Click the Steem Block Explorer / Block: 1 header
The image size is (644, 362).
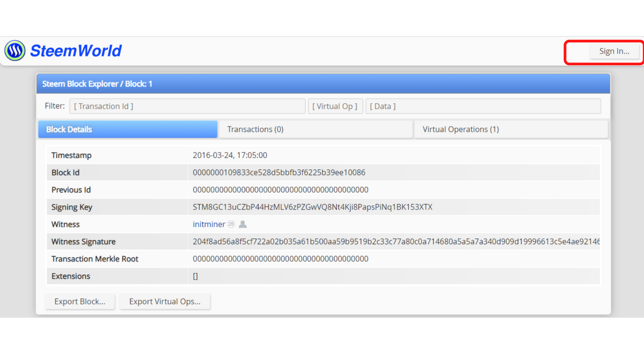[97, 84]
